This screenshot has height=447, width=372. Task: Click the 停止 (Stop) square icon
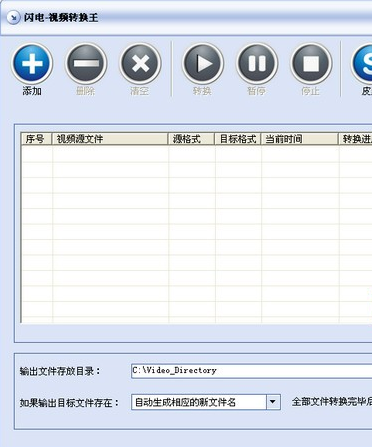(311, 63)
